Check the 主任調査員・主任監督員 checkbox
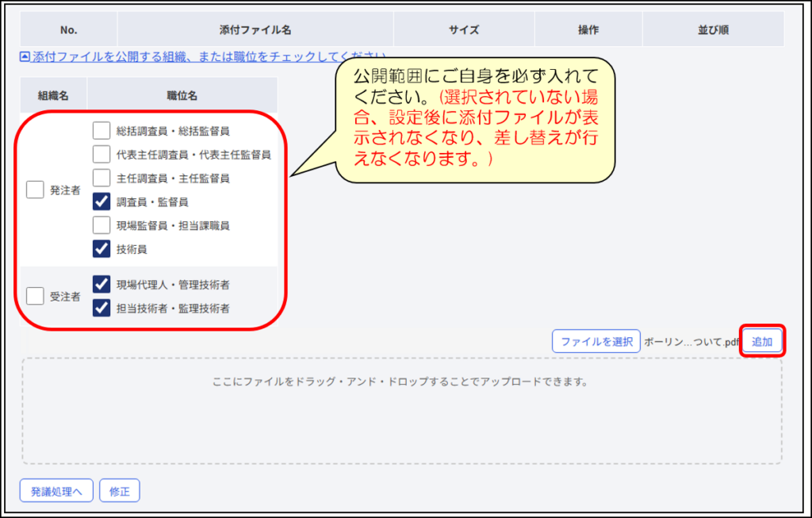The image size is (812, 518). pos(101,178)
